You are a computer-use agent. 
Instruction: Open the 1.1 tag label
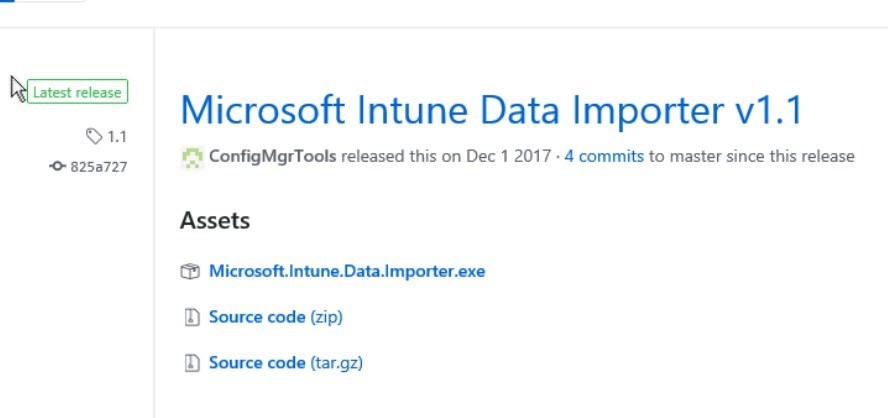coord(117,137)
